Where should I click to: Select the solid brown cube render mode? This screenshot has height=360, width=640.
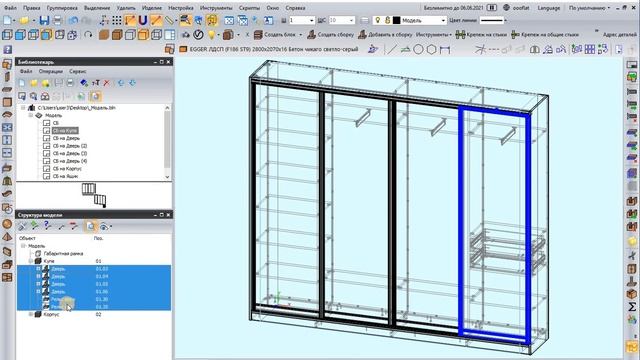(x=104, y=35)
